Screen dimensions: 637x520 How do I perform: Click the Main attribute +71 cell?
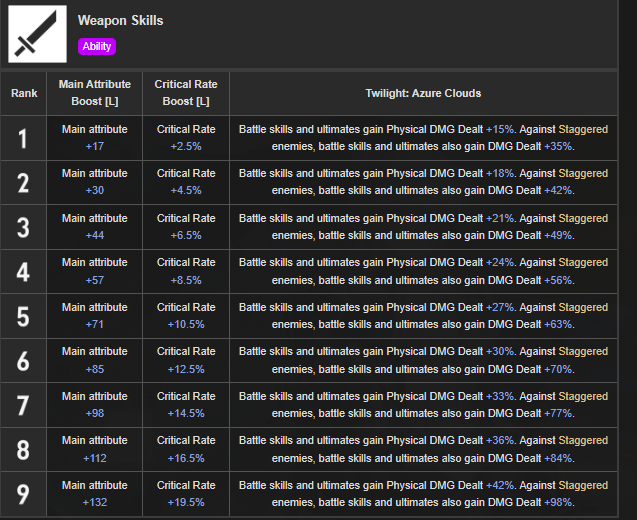95,316
